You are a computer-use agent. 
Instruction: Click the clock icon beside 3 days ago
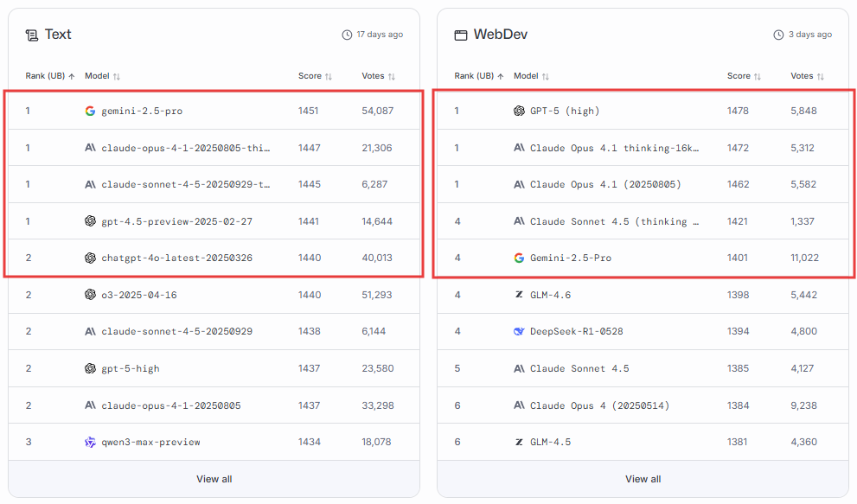(778, 35)
